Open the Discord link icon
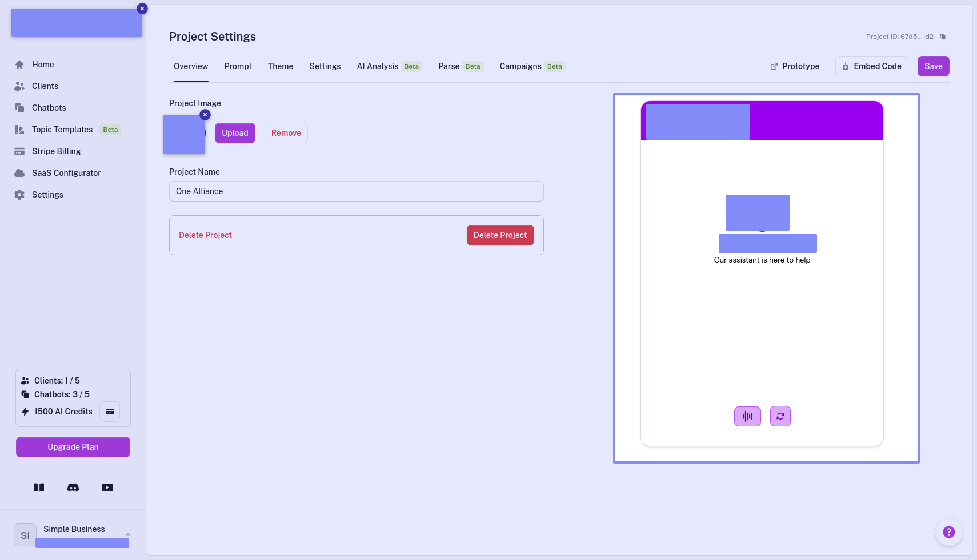 [73, 488]
